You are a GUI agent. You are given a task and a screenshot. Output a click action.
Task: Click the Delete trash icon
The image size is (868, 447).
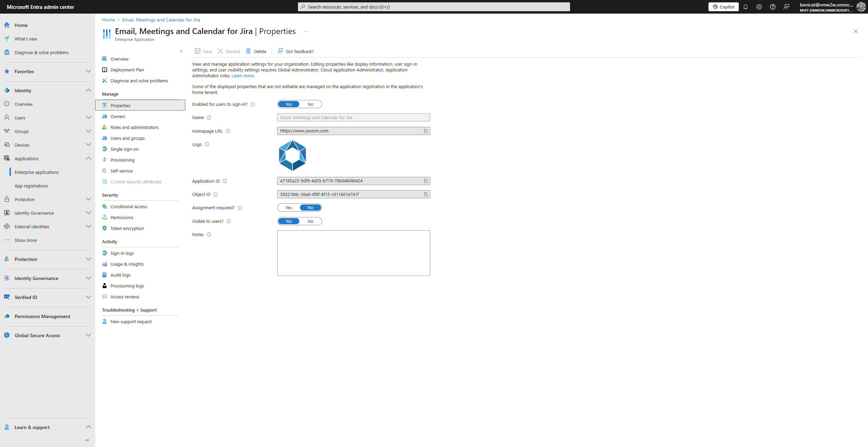(248, 51)
